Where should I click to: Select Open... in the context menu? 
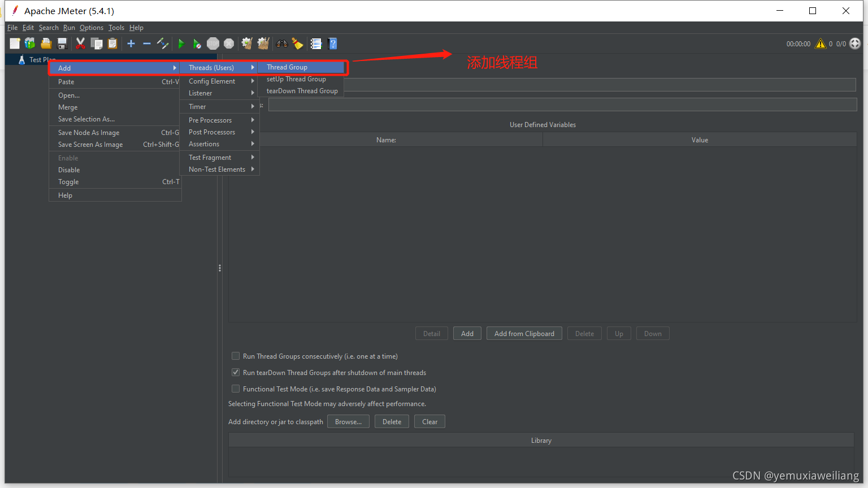tap(115, 95)
